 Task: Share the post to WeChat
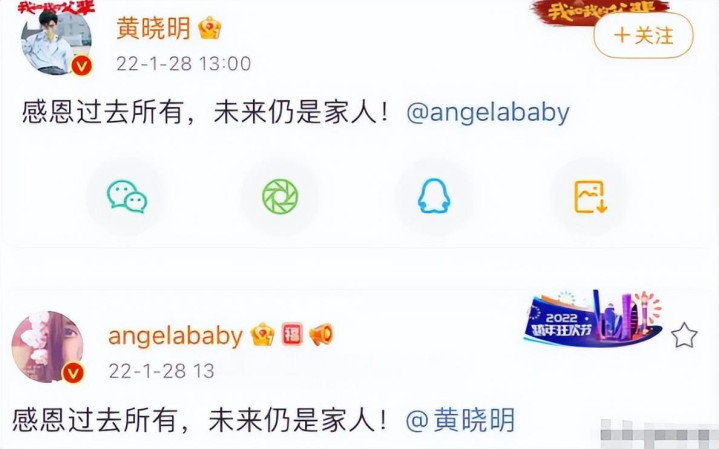127,197
